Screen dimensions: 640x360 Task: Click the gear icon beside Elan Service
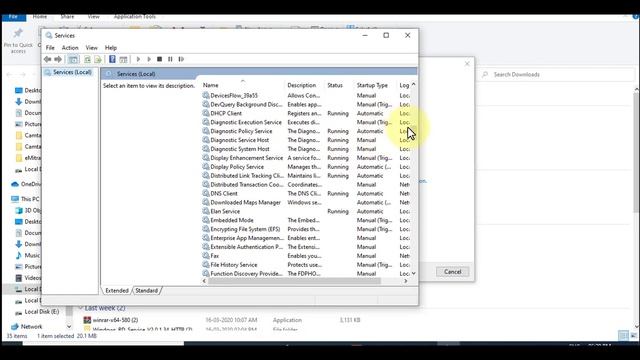pyautogui.click(x=206, y=211)
